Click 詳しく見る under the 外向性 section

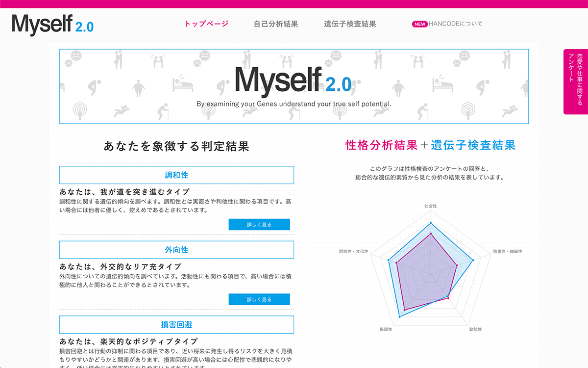259,299
